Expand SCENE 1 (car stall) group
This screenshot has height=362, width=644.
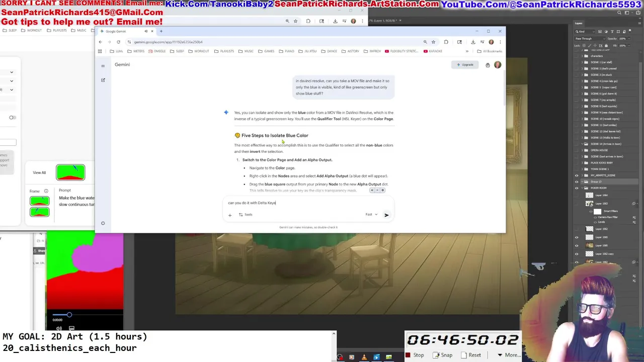(582, 62)
